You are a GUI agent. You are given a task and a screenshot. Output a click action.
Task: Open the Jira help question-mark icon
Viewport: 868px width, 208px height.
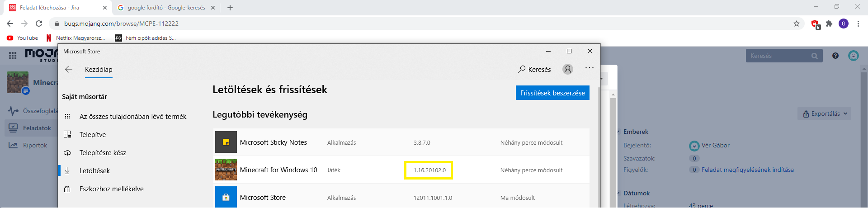tap(835, 56)
